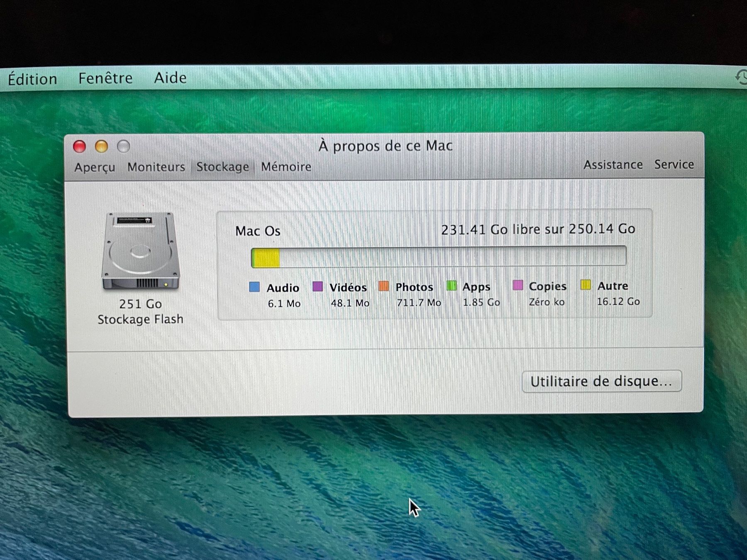The height and width of the screenshot is (560, 747).
Task: Click the Mac Os volume name
Action: tap(258, 231)
